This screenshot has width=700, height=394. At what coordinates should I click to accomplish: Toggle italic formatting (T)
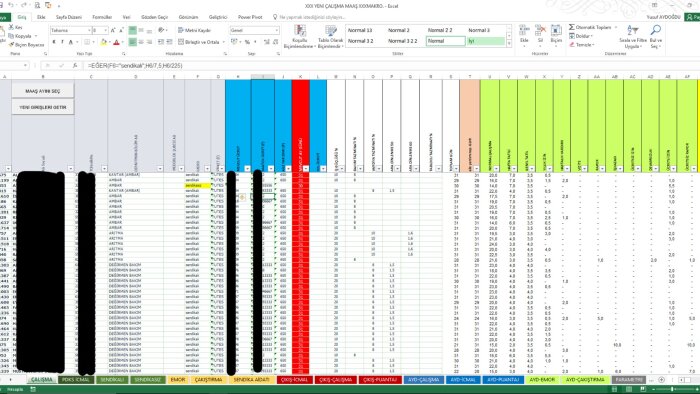click(62, 42)
